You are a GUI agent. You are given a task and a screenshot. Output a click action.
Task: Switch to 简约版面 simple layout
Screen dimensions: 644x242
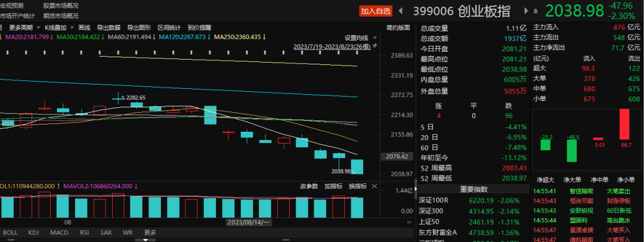click(x=398, y=27)
